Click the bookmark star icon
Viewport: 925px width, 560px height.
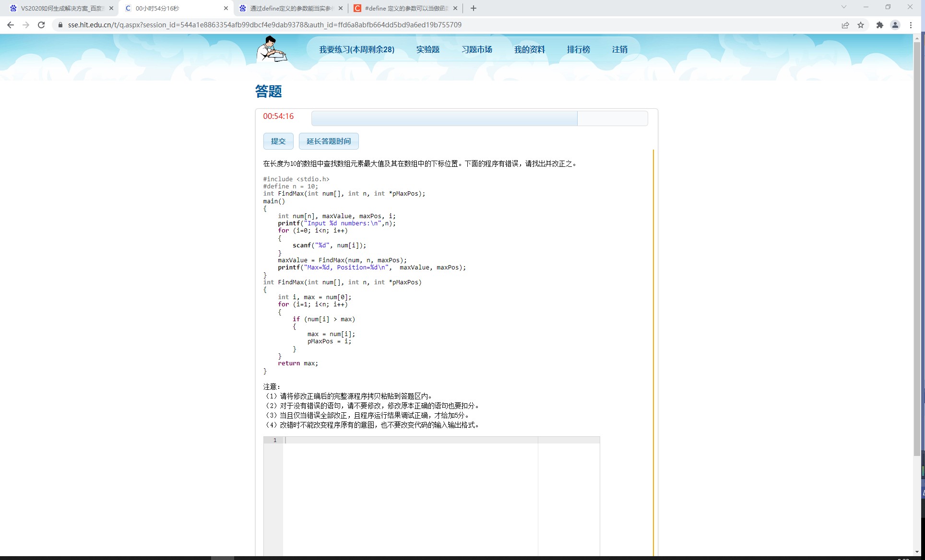click(x=861, y=25)
